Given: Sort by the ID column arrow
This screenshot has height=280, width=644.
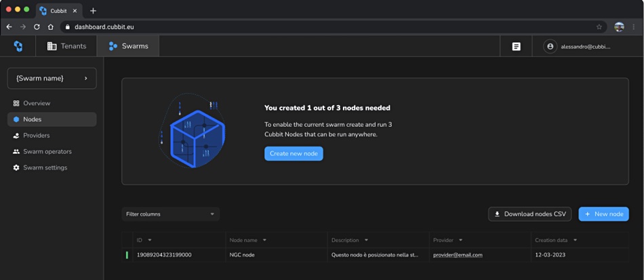Looking at the screenshot, I should [x=150, y=240].
